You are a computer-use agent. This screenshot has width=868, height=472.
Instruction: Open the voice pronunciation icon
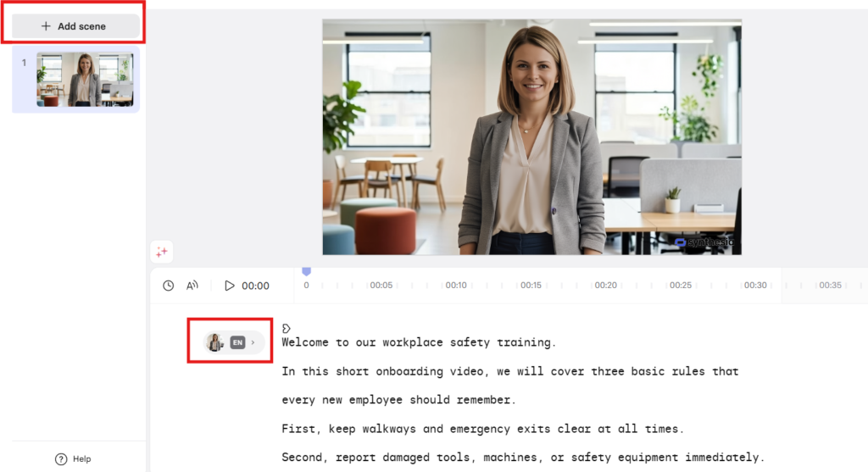click(x=192, y=286)
